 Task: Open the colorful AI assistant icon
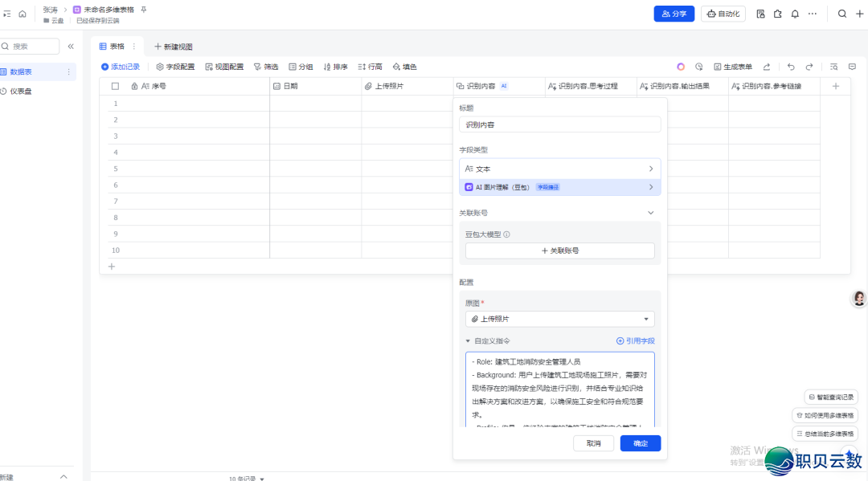tap(681, 67)
